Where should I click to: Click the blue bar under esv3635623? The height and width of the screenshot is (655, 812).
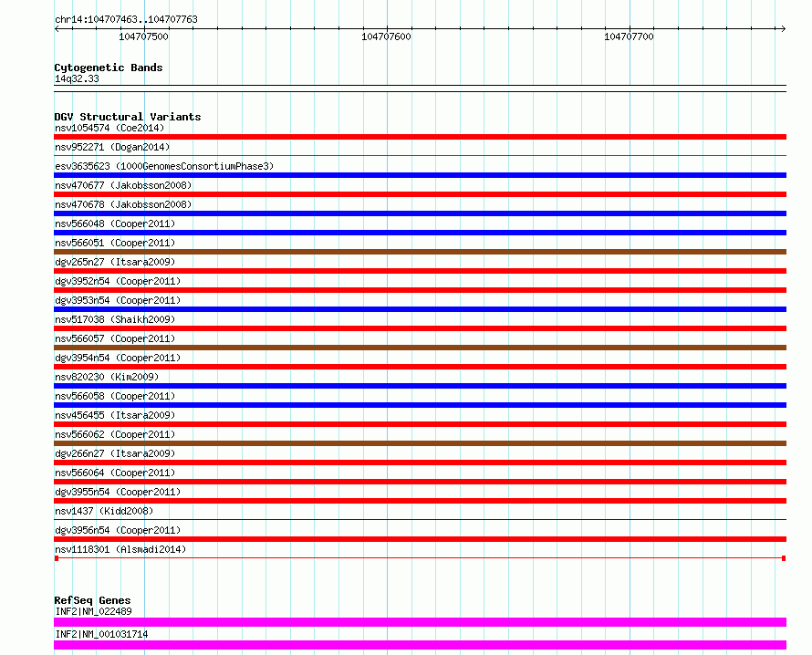click(x=420, y=175)
